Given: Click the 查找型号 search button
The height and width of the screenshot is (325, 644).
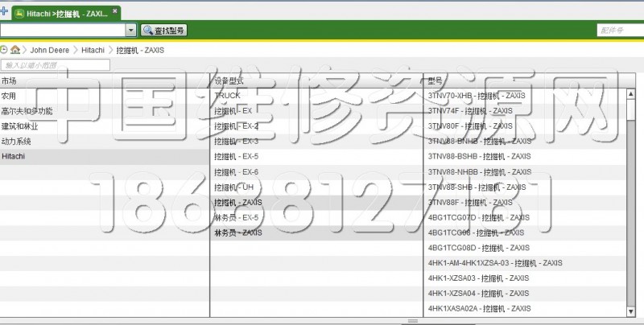Looking at the screenshot, I should click(164, 30).
